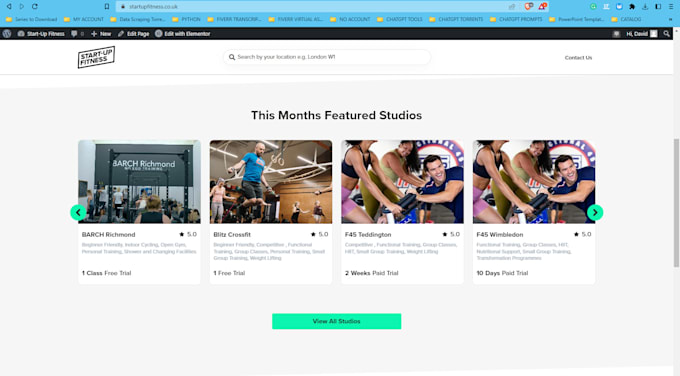Open the F45 Teddington studio photo
The image size is (680, 376).
402,182
